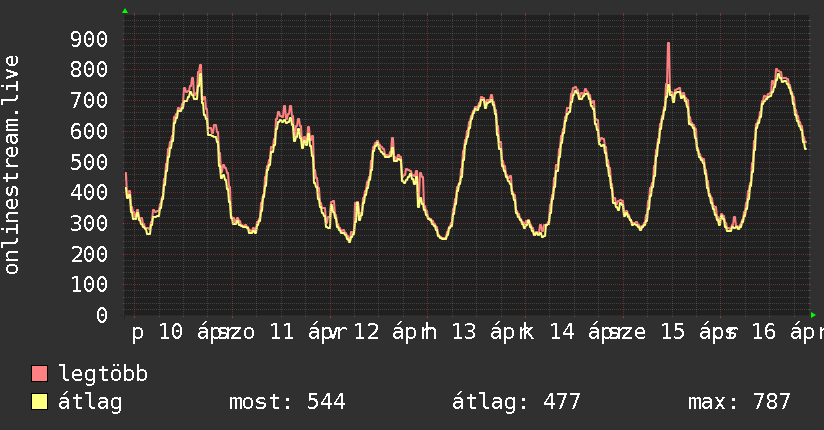Click the 800 y-axis label

pos(89,69)
